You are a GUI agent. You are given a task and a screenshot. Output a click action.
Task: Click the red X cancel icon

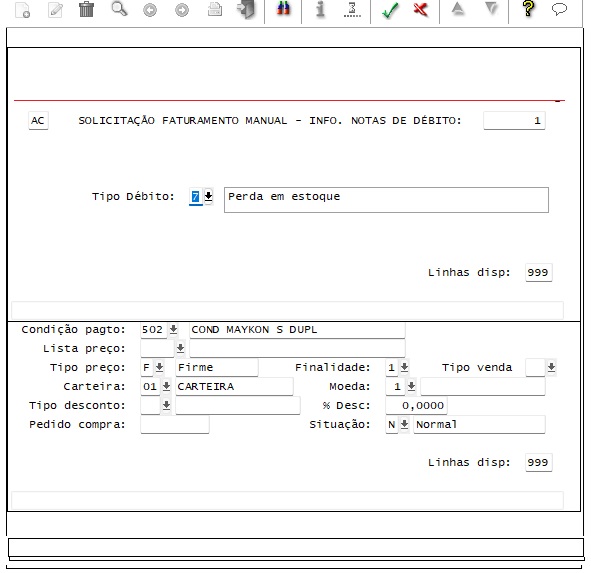pyautogui.click(x=421, y=9)
